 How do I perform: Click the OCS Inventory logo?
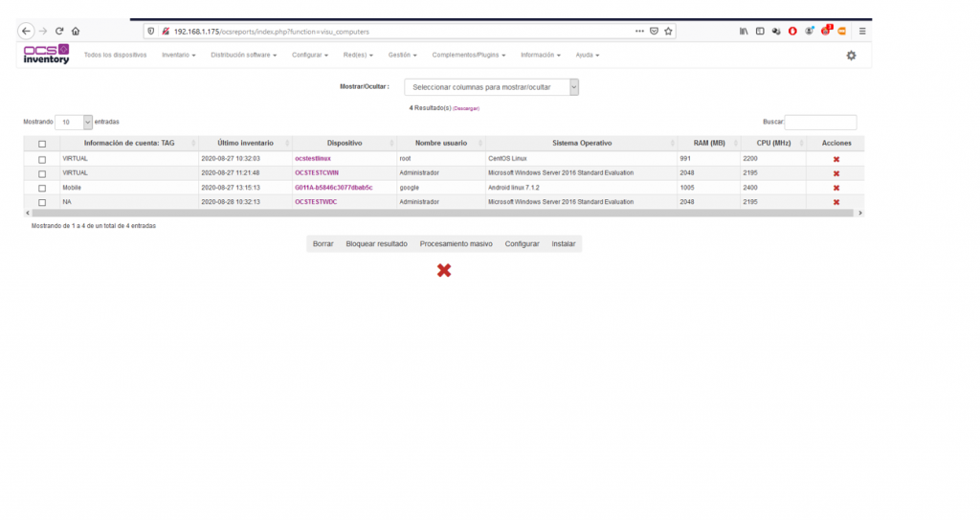point(46,54)
